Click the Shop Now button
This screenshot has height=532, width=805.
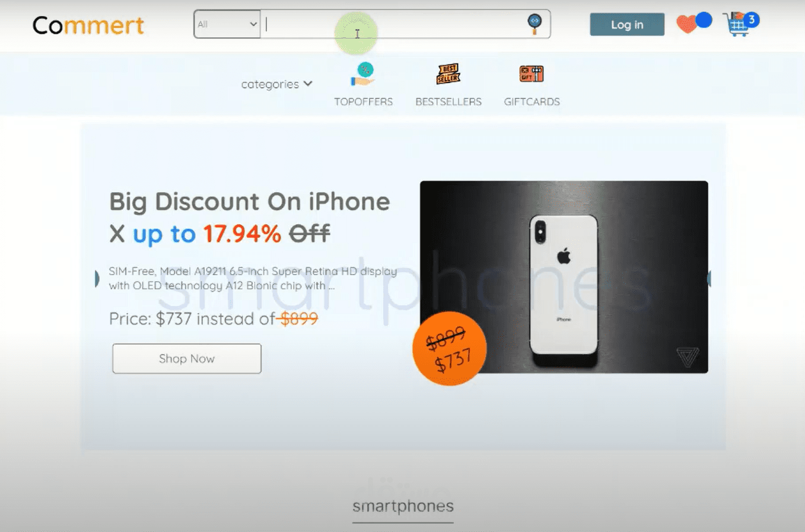187,359
